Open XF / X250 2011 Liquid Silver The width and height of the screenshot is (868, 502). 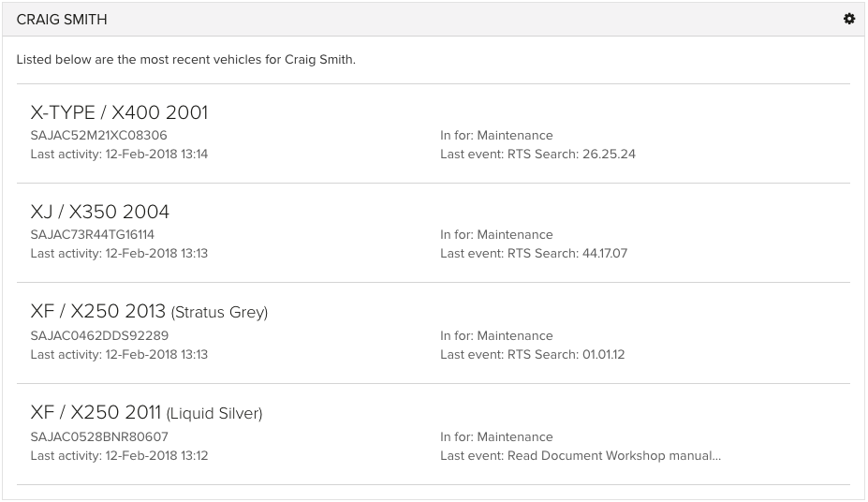pos(146,412)
